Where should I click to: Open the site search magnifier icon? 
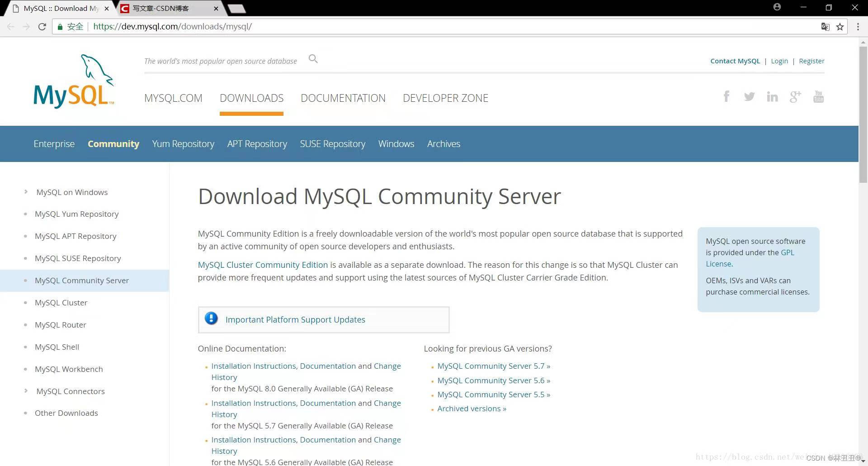pyautogui.click(x=313, y=59)
